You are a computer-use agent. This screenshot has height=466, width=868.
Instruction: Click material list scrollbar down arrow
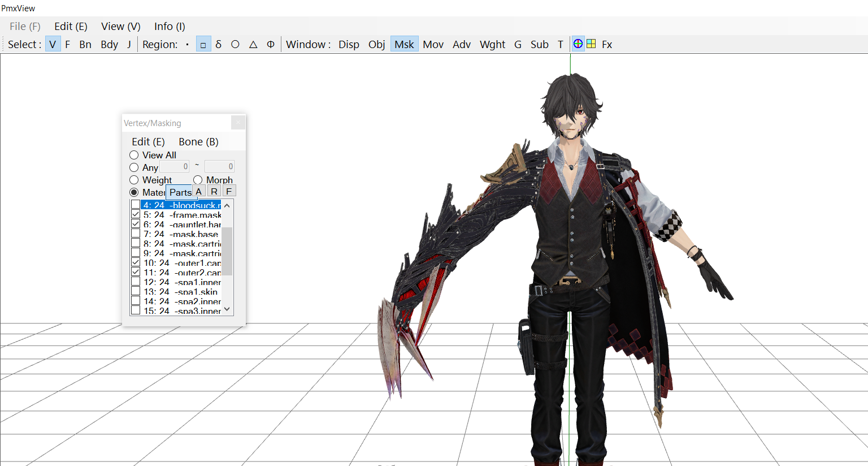pyautogui.click(x=227, y=309)
